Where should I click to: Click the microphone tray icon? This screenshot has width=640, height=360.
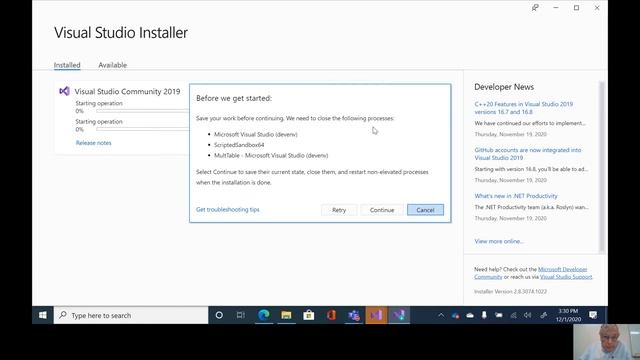(x=484, y=315)
